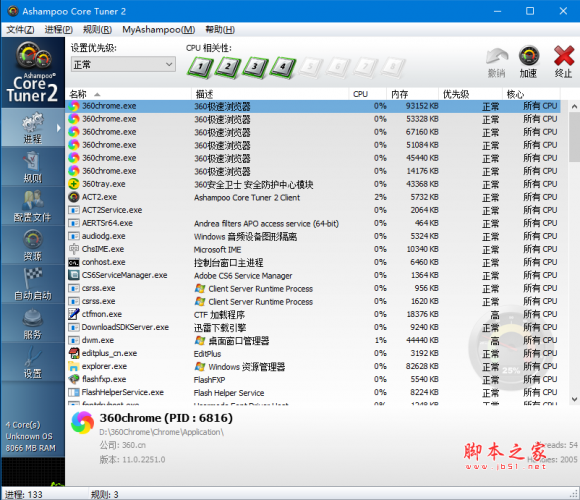Image resolution: width=580 pixels, height=500 pixels.
Task: Select the dwm.exe process icon
Action: (x=74, y=340)
